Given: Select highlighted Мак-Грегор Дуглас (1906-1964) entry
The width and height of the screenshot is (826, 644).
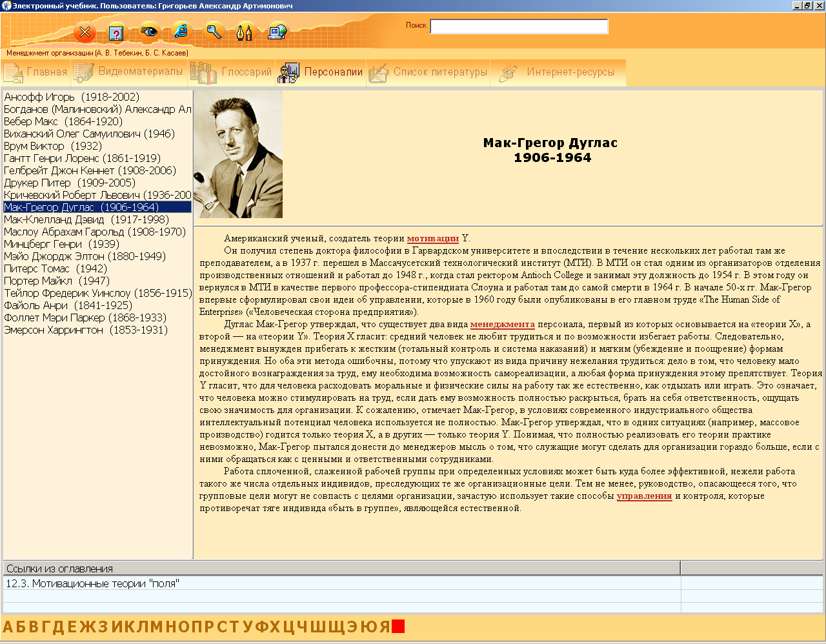Looking at the screenshot, I should click(97, 207).
